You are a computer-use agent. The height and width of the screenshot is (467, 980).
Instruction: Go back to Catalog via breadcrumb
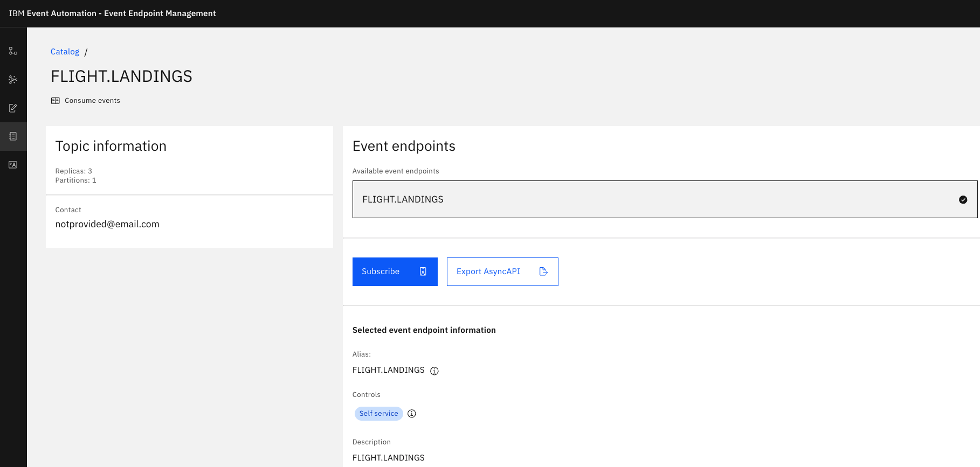(65, 52)
